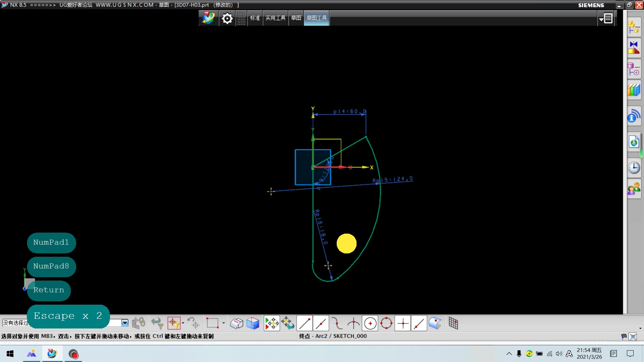The image size is (644, 362).
Task: Enable the Quadrant Point snap
Action: pyautogui.click(x=386, y=323)
